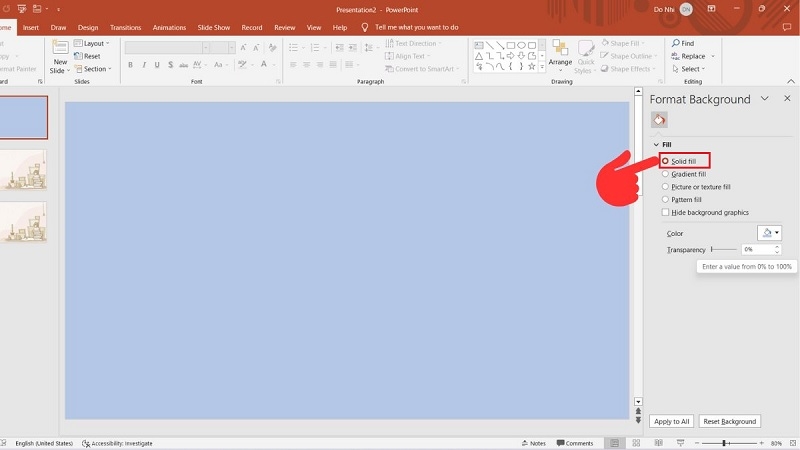Open the Slide Show tab
The image size is (800, 450).
coord(214,28)
